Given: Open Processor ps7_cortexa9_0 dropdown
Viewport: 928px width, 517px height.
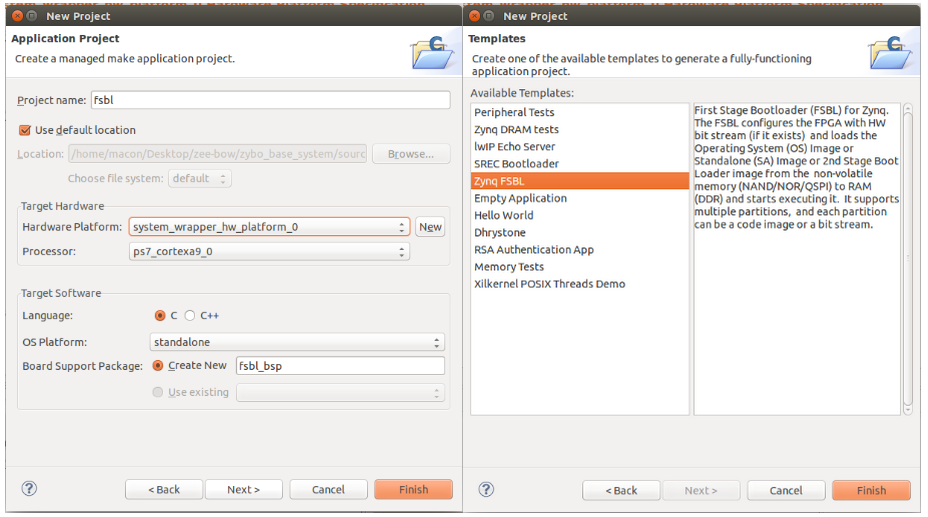Looking at the screenshot, I should (x=269, y=251).
